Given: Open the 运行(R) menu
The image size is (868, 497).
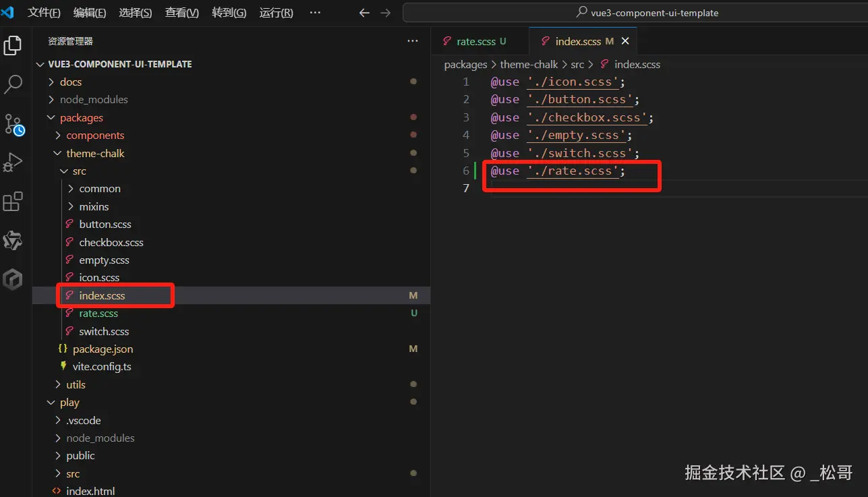Looking at the screenshot, I should 277,13.
